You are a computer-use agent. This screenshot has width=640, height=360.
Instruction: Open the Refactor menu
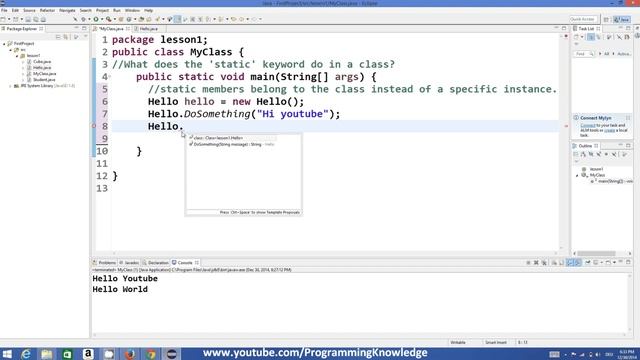pyautogui.click(x=47, y=10)
